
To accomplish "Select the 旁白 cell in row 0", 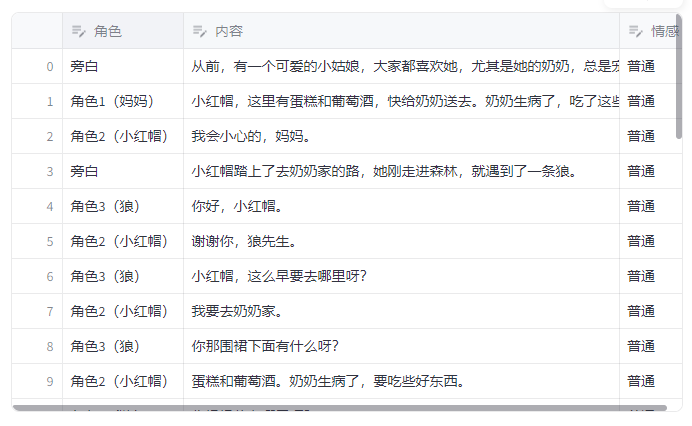I will click(85, 66).
